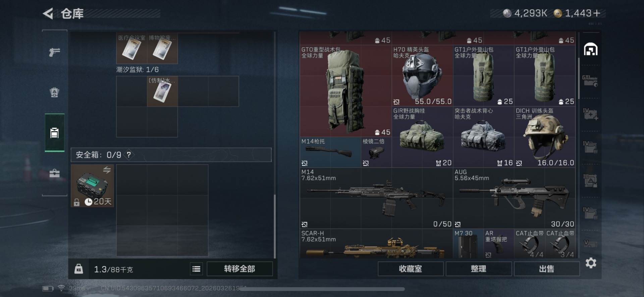Select the GTO重型战术包 backpack item
The image size is (644, 297).
pos(345,91)
